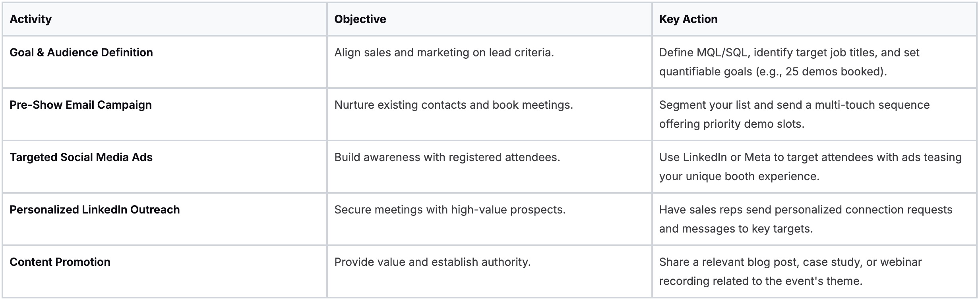
Task: Click the 'Segment your list' key action cell
Action: tap(814, 114)
